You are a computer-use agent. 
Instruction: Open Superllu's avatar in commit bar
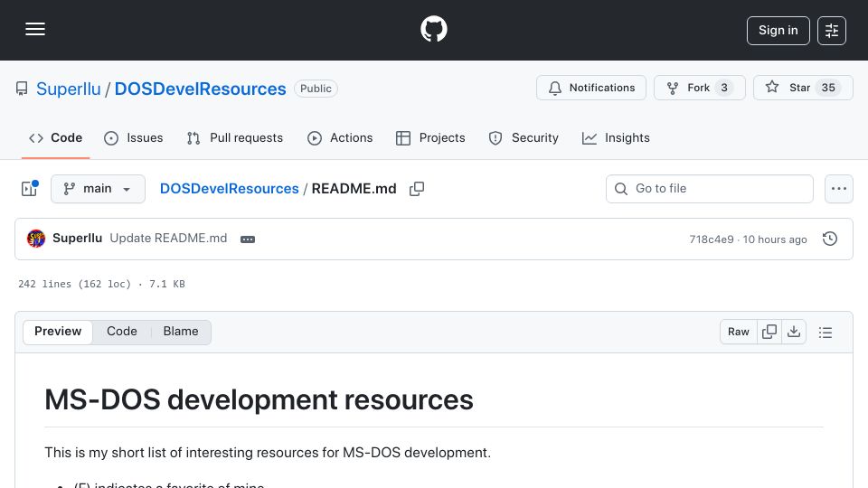tap(36, 239)
